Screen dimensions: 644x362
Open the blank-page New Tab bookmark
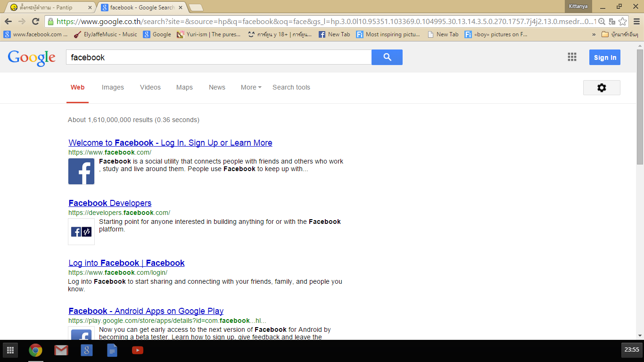point(443,34)
